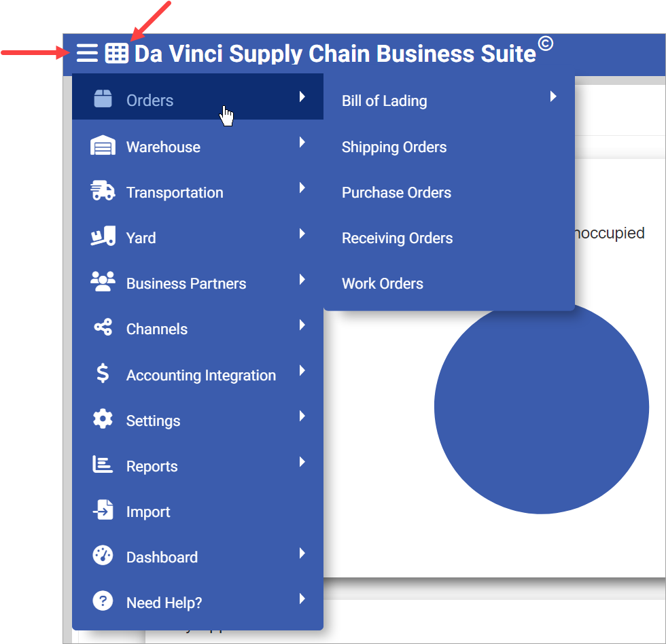
Task: Click the Settings gear icon
Action: pos(103,420)
